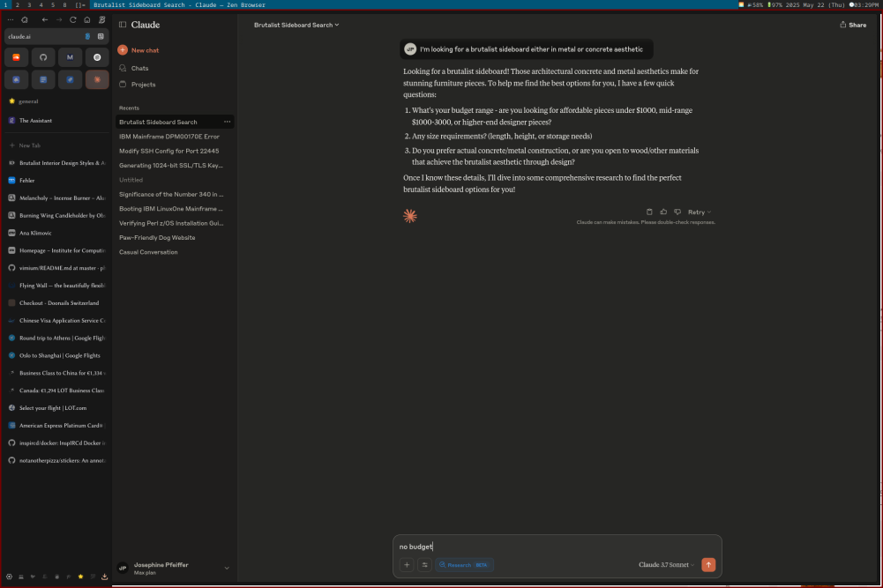Send the message with arrow button
Image resolution: width=883 pixels, height=588 pixels.
708,565
